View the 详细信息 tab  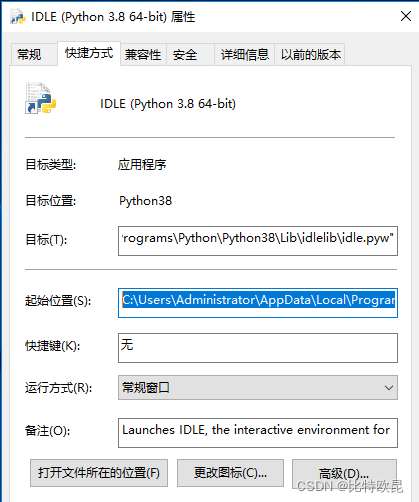click(x=244, y=54)
